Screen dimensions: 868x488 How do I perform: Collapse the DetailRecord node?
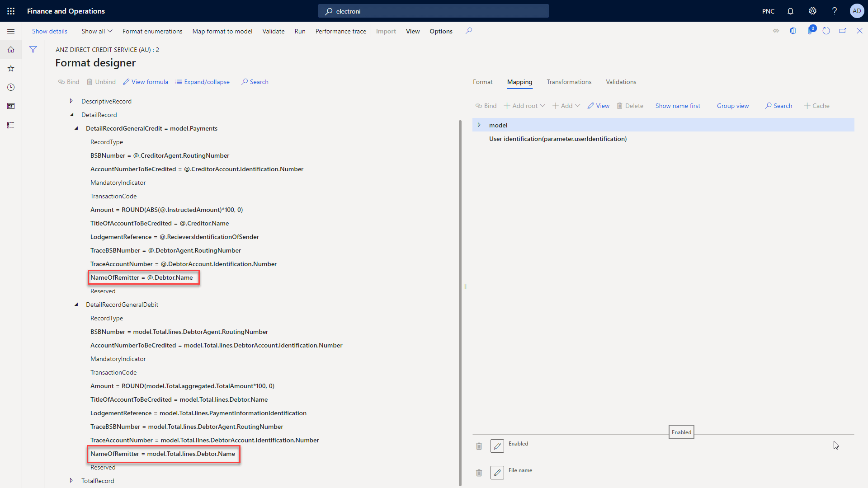tap(71, 115)
